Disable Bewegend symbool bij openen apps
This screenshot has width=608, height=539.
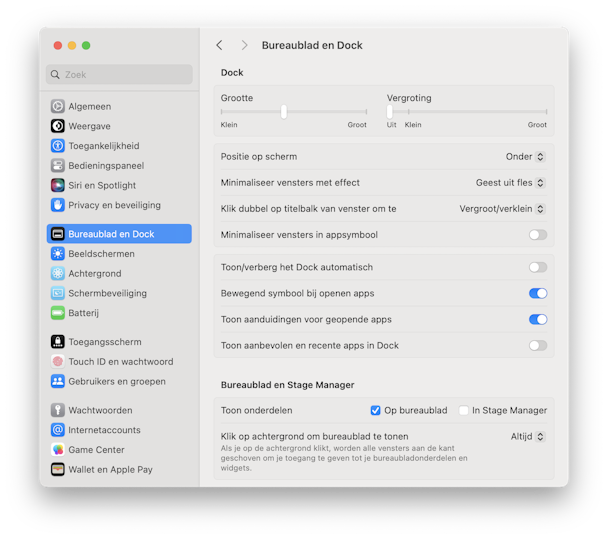538,293
